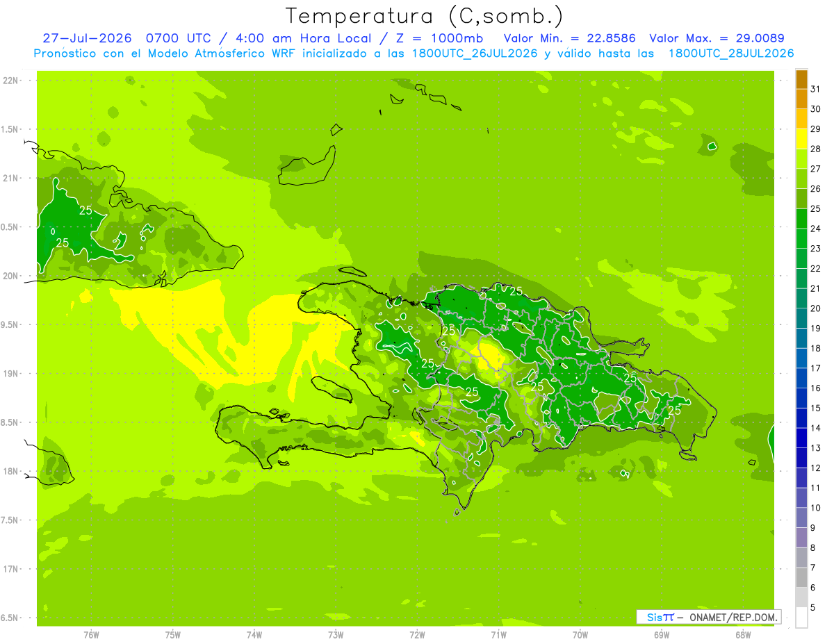
Task: Click the 68W longitude axis label
Action: pos(742,634)
